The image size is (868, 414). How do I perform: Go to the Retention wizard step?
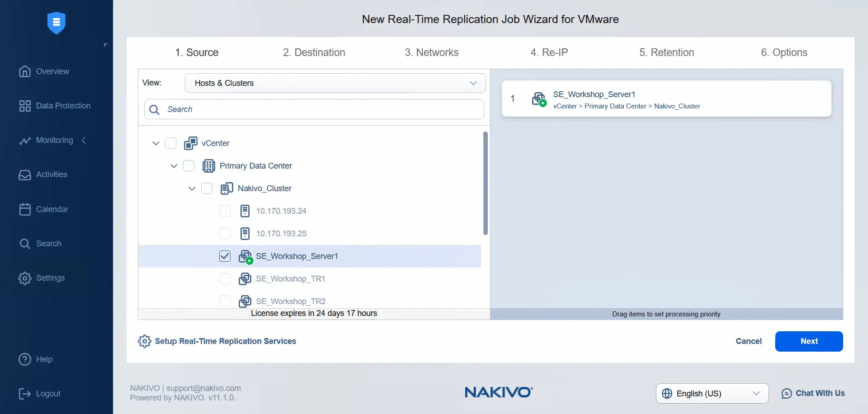point(667,52)
